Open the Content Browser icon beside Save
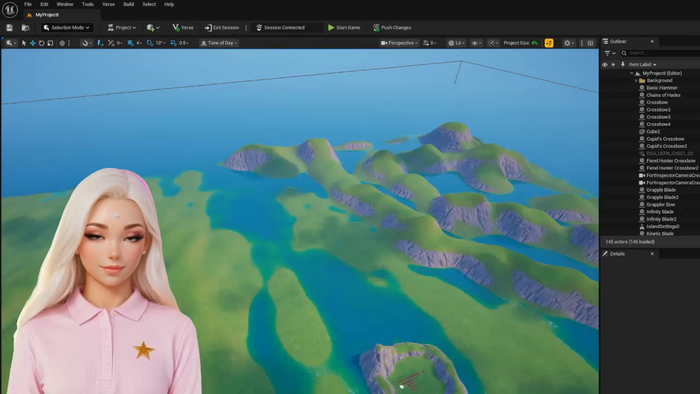This screenshot has width=700, height=394. (x=25, y=28)
